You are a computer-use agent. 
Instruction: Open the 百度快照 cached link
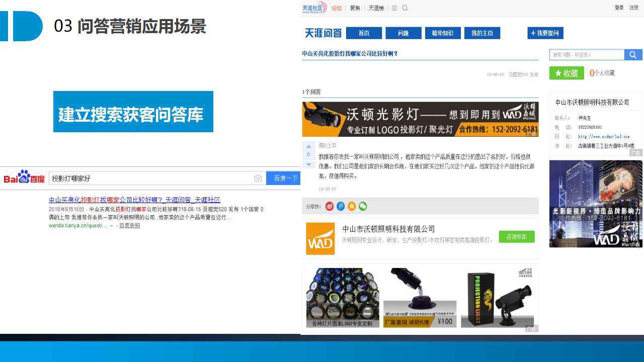130,226
